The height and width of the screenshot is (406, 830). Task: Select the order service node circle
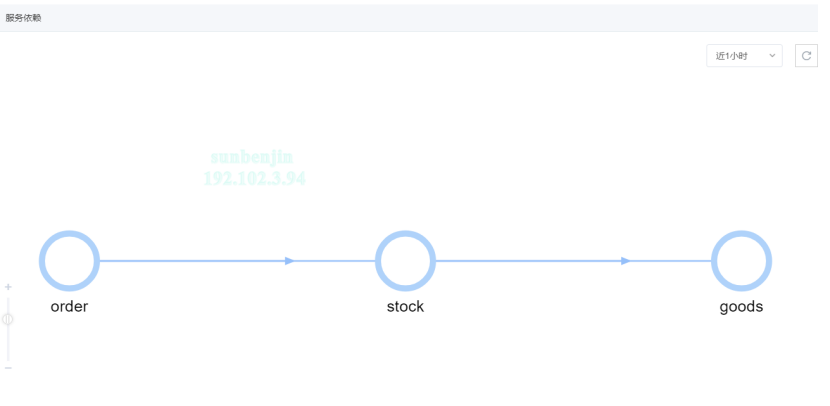(69, 261)
